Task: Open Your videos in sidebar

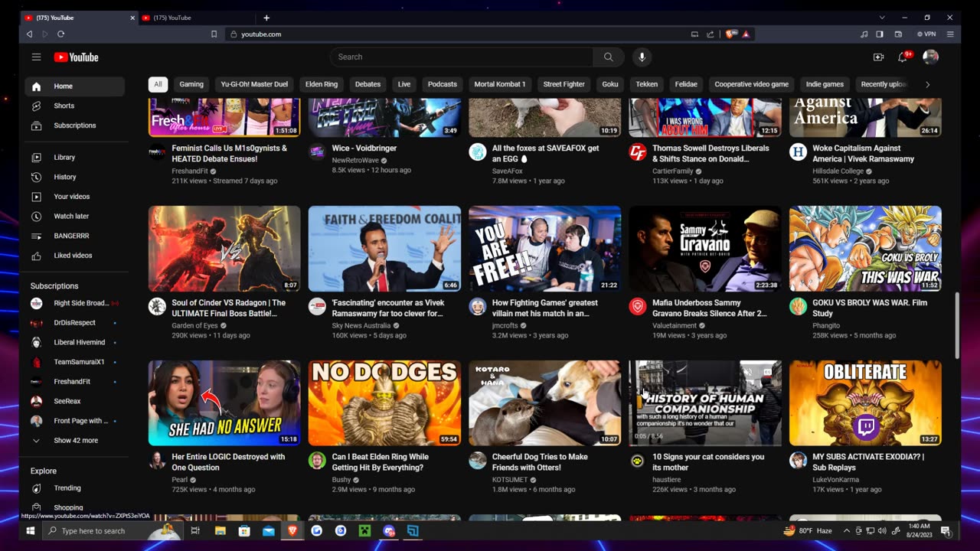Action: 74,197
